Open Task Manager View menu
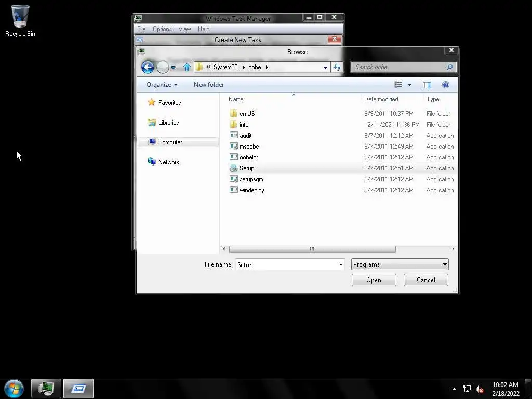The image size is (532, 399). coord(184,29)
